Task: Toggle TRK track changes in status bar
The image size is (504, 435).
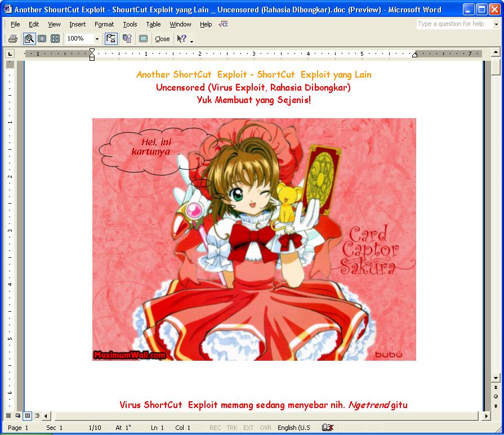Action: tap(232, 428)
